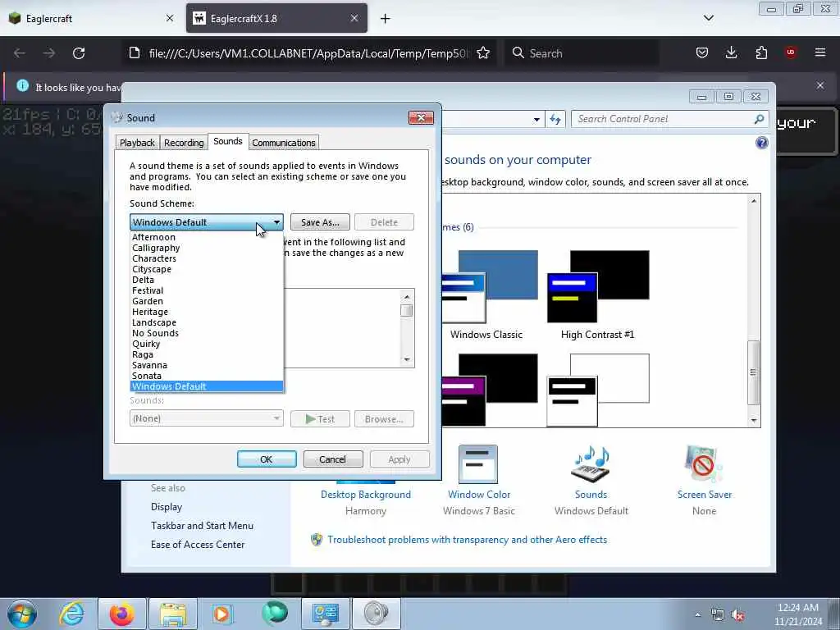Open the uBlock Origin extension icon

(x=791, y=52)
